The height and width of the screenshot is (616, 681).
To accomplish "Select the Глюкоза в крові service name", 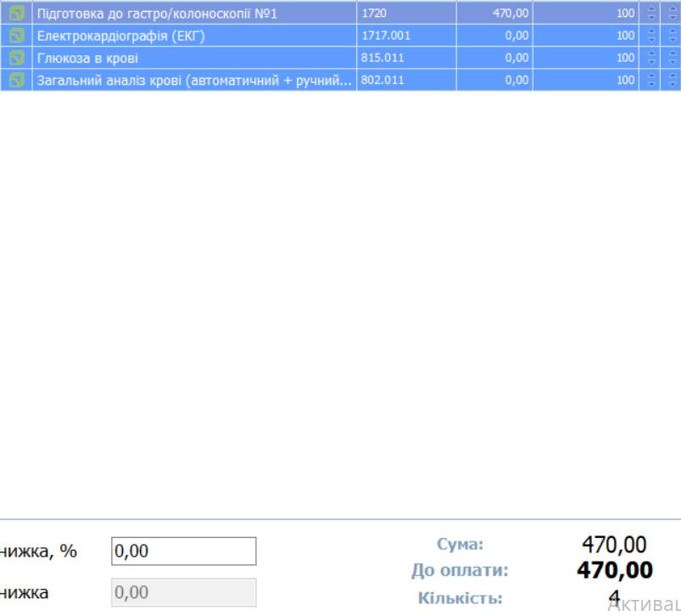I will pyautogui.click(x=87, y=58).
